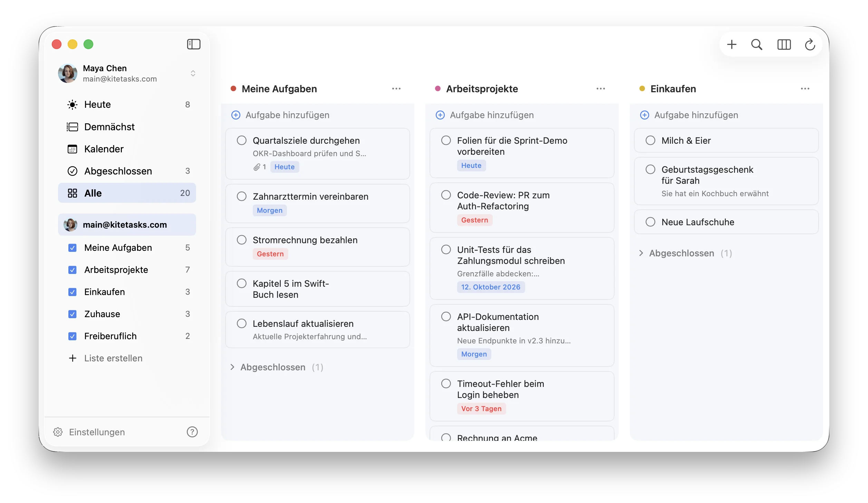Click Maya Chen profile avatar
This screenshot has width=868, height=503.
coord(68,73)
